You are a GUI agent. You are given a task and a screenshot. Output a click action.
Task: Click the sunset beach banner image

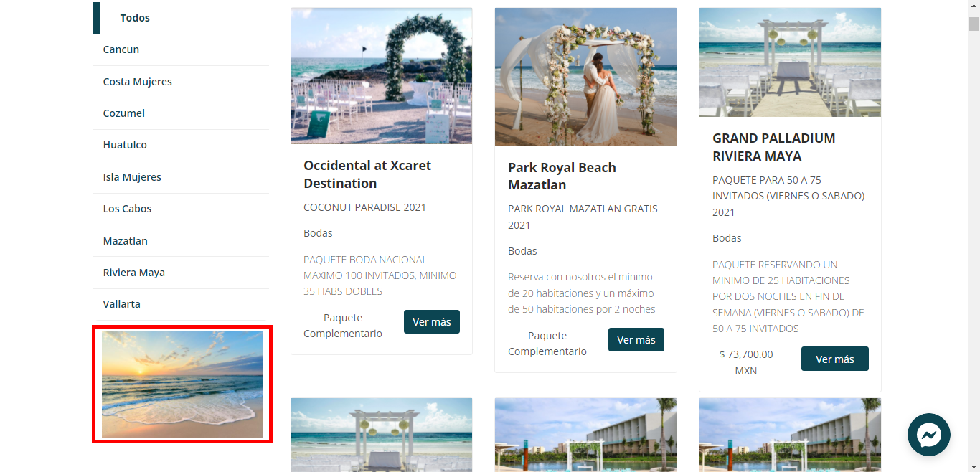click(x=182, y=384)
